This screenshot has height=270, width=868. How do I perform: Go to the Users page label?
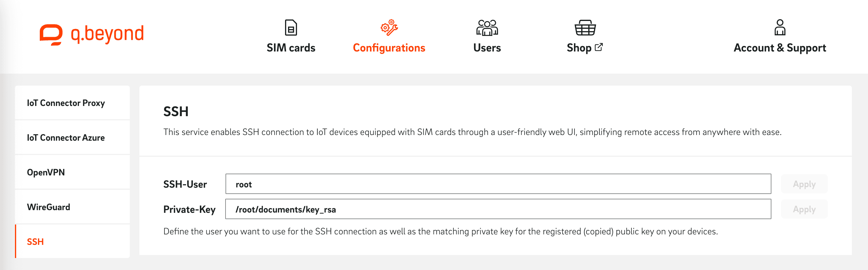pyautogui.click(x=487, y=48)
